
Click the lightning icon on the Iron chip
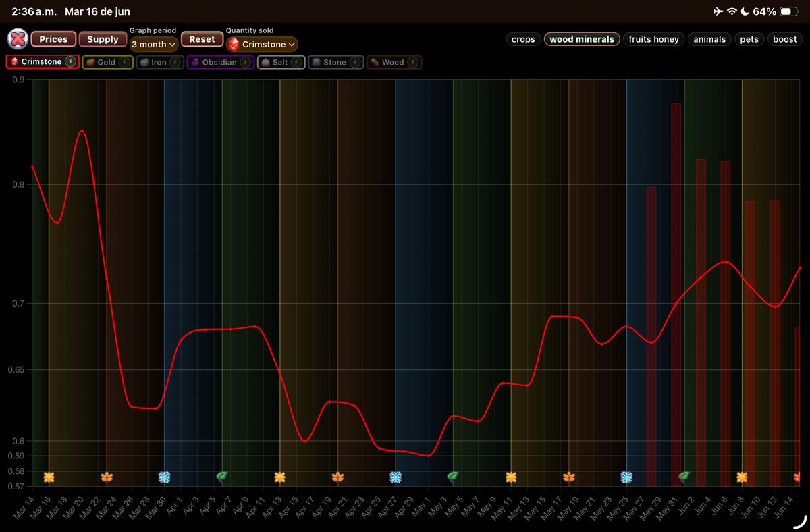click(175, 62)
